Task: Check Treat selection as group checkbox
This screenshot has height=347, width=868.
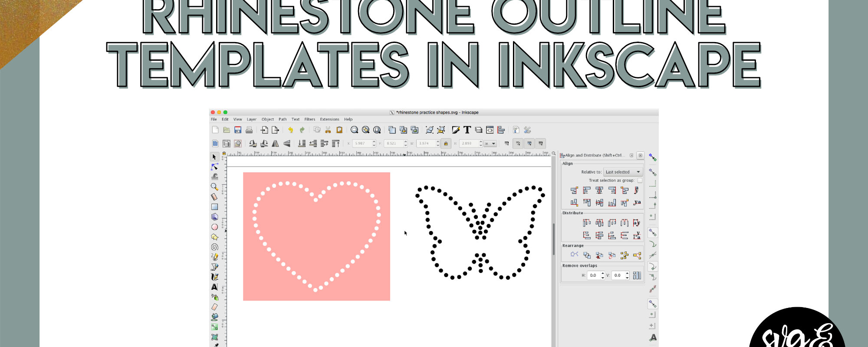Action: coord(640,180)
